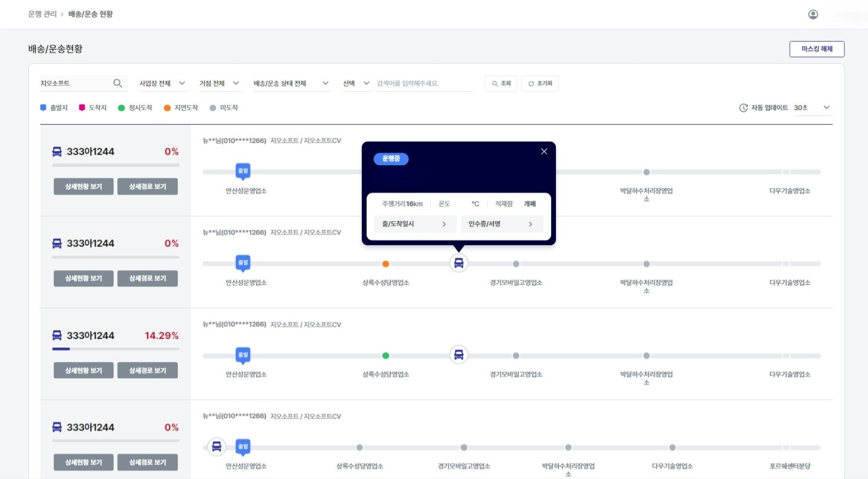Click the gray dot above 다우기술영업소 in the 포르쉐센터분당 row
This screenshot has width=868, height=479.
coord(672,447)
